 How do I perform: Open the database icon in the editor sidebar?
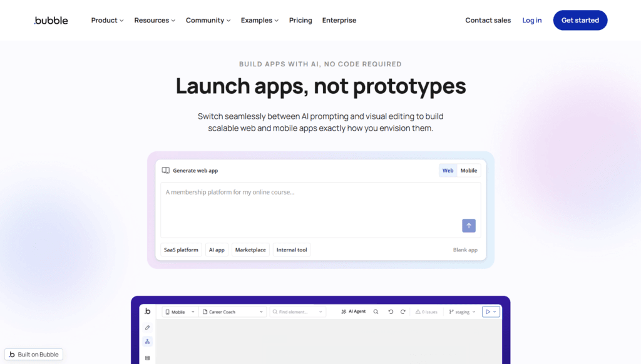click(x=147, y=358)
